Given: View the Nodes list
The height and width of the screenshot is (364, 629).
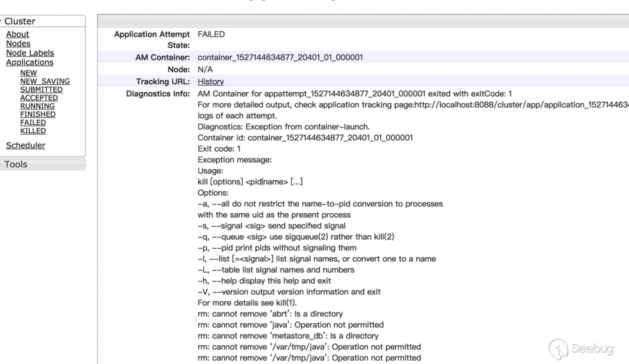Looking at the screenshot, I should point(18,43).
